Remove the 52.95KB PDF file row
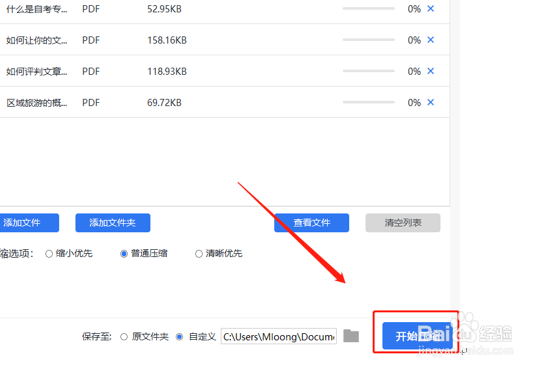The width and height of the screenshot is (545, 370). [x=430, y=9]
